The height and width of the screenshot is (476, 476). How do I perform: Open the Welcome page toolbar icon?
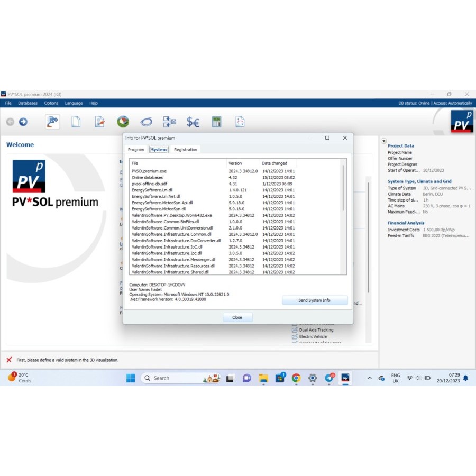click(x=52, y=122)
